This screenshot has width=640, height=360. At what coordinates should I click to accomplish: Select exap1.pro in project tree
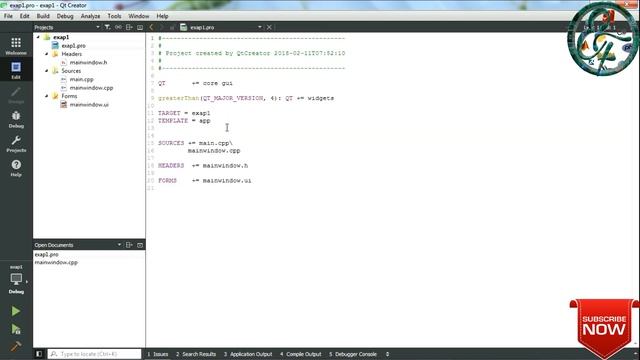tap(73, 46)
